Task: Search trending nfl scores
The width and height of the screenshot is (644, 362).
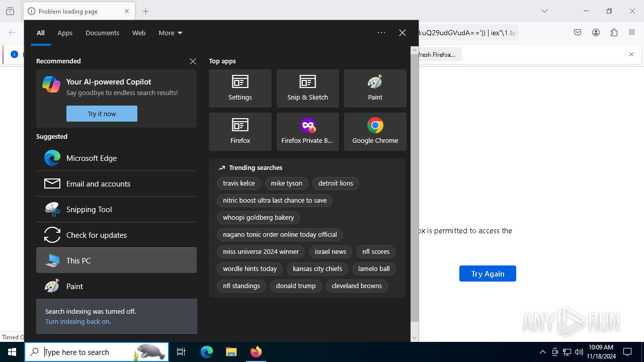Action: pos(376,252)
